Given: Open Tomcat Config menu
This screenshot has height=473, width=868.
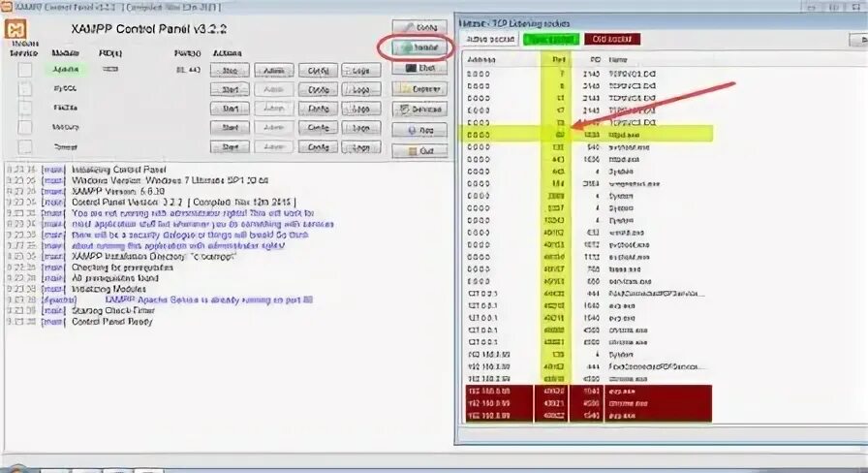Looking at the screenshot, I should [x=319, y=146].
